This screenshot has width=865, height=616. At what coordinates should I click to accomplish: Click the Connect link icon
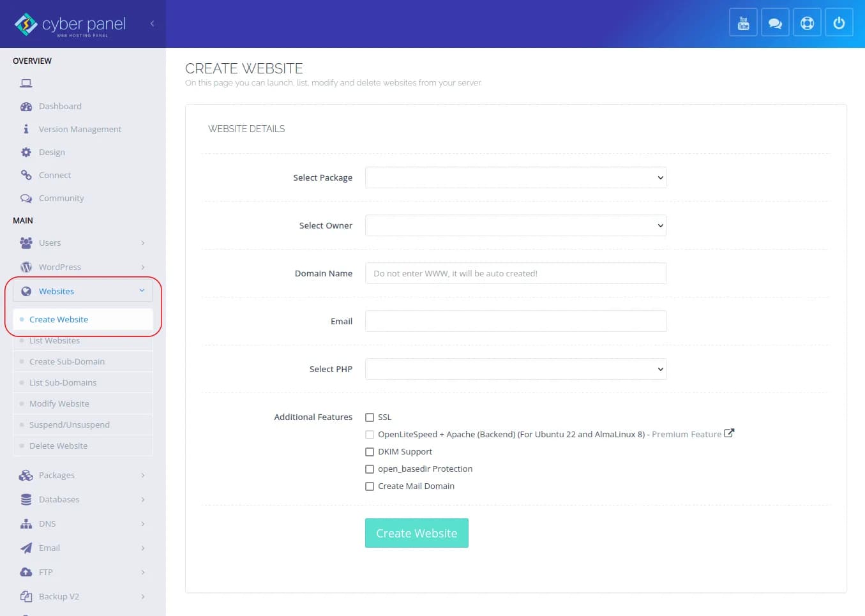coord(26,175)
